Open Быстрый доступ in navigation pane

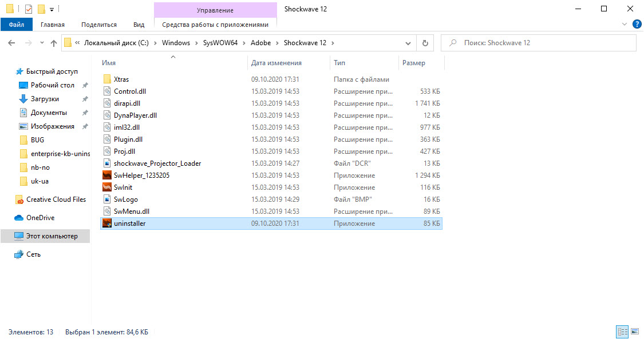46,71
